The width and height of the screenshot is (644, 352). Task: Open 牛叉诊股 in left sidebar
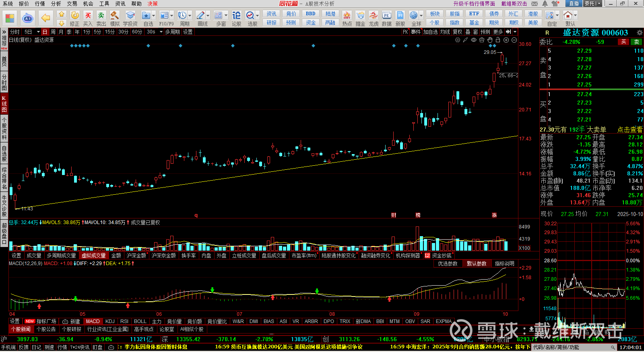[4, 205]
